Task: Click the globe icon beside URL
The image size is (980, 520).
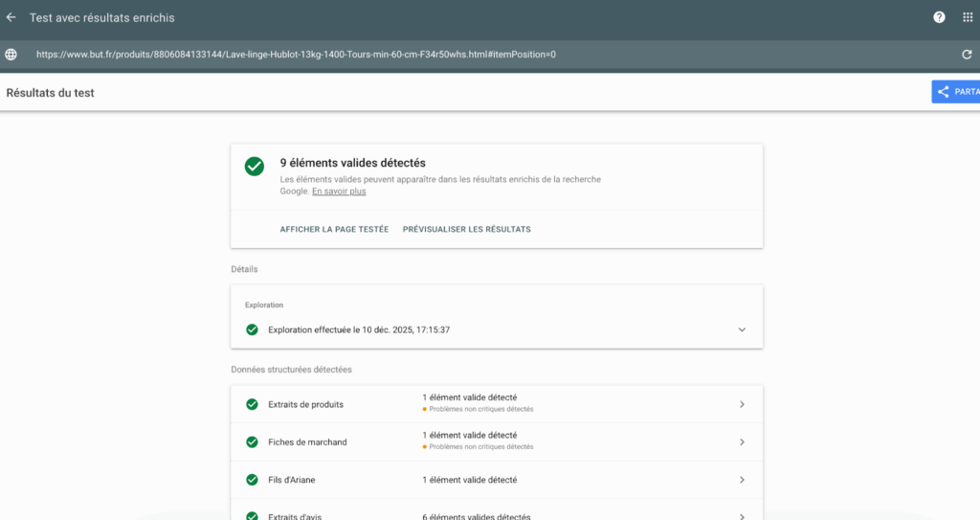Action: point(11,55)
